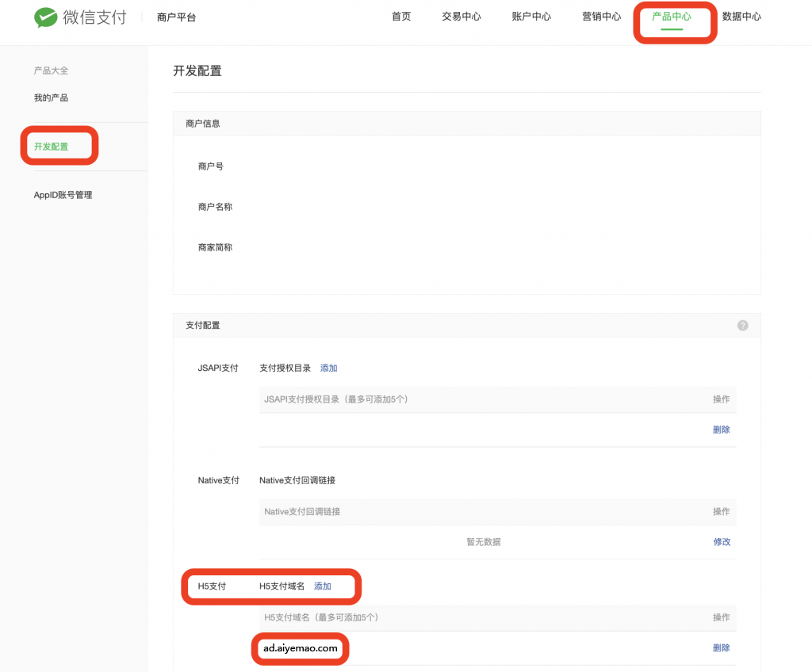
Task: Open 账户中心 navigation tab
Action: point(531,17)
